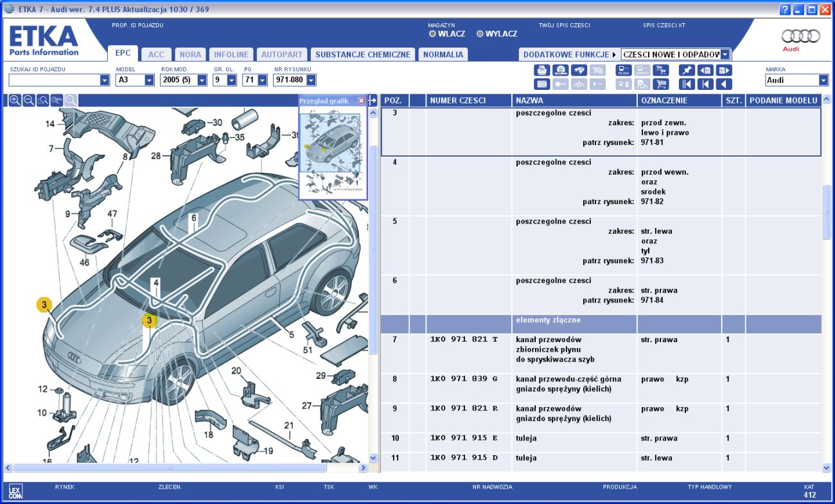Click the wheel/tire icon in the toolbar
The height and width of the screenshot is (504, 835).
click(x=561, y=70)
